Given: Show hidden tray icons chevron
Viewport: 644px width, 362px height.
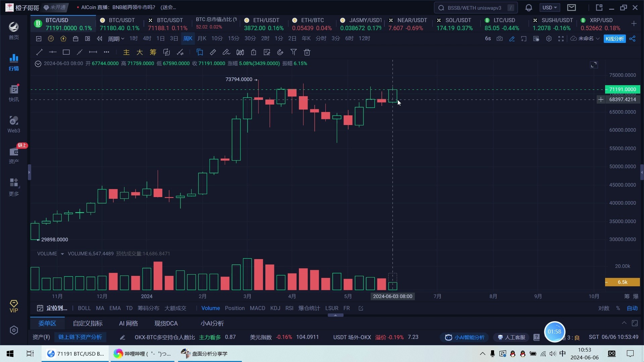Looking at the screenshot, I should [x=482, y=354].
